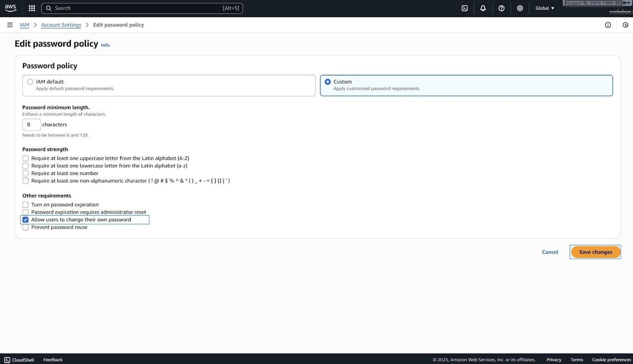Enable 'Require at least one number'
Viewport: 633px width, 364px height.
pyautogui.click(x=25, y=173)
